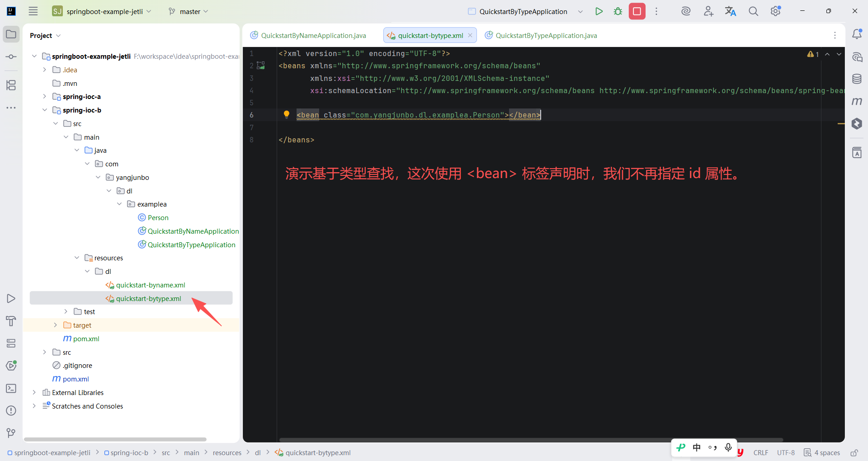868x461 pixels.
Task: Open the Run tool window in left sidebar
Action: click(11, 299)
